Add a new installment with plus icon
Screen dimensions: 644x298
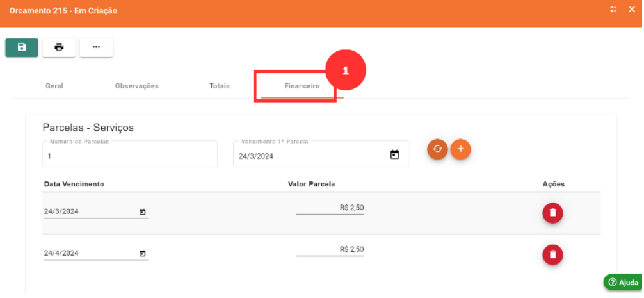point(460,149)
